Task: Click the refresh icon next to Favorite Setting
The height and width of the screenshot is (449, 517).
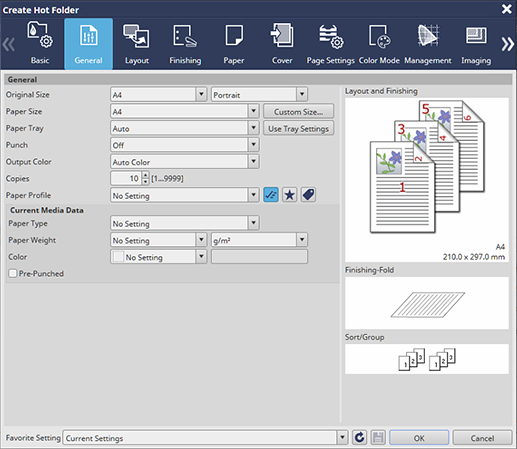Action: [359, 437]
